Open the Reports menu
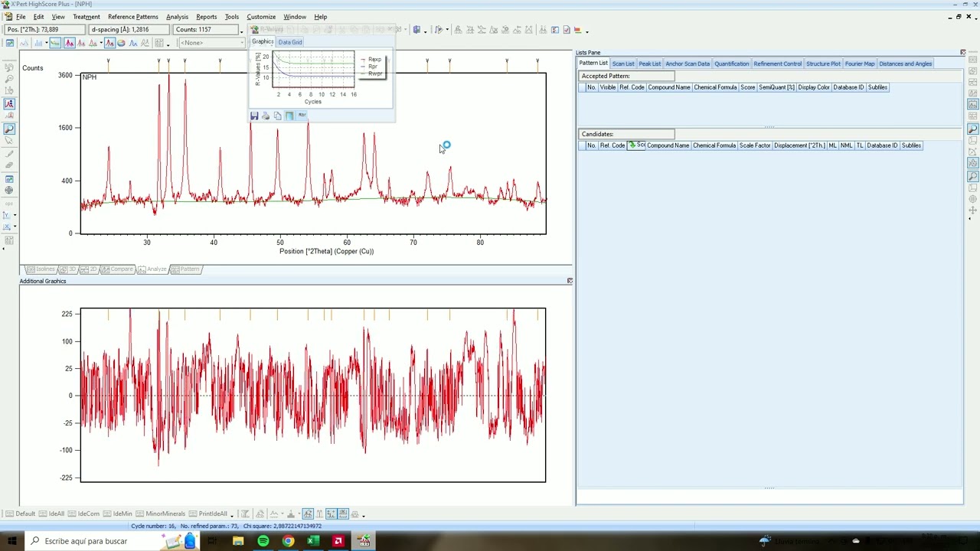 207,17
